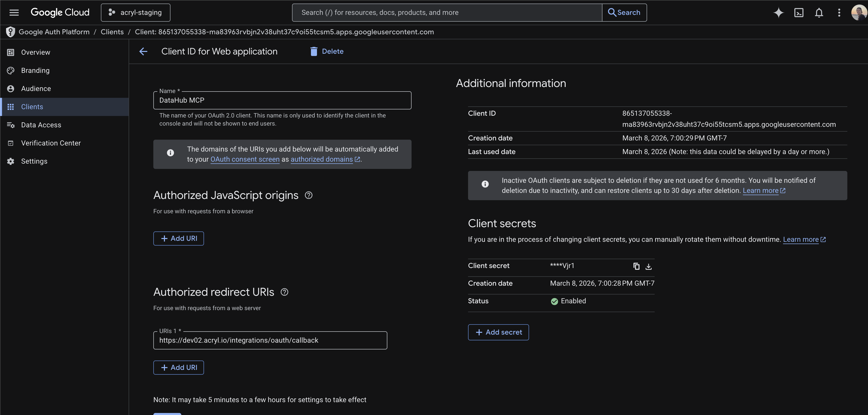
Task: Open Data Access sidebar item
Action: coord(41,125)
